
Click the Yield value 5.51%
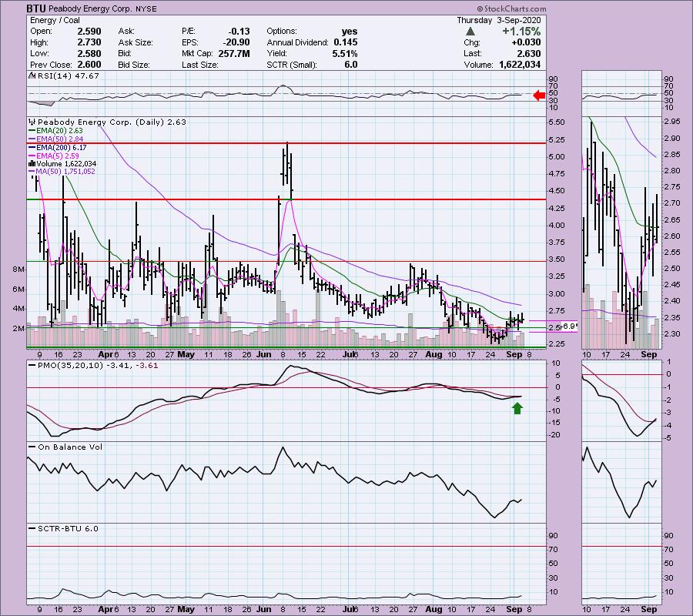tap(345, 53)
